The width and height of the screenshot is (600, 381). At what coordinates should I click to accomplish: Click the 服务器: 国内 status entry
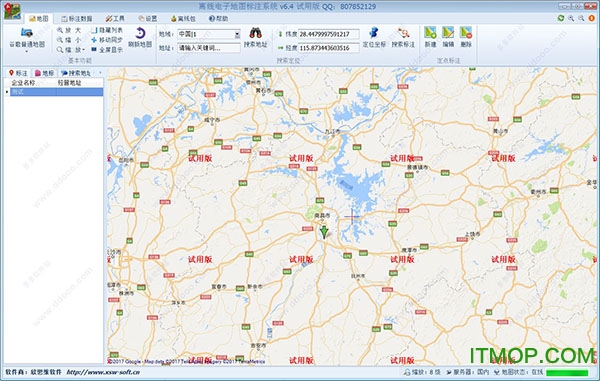(x=468, y=372)
